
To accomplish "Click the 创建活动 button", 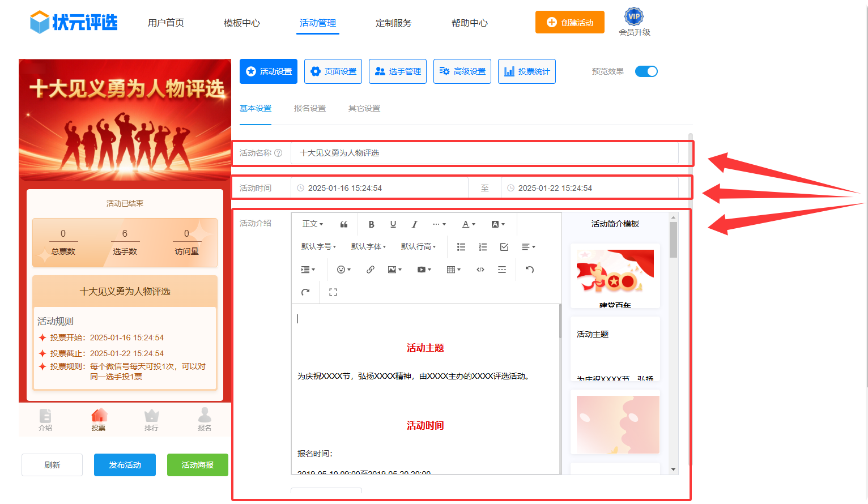I will point(570,22).
